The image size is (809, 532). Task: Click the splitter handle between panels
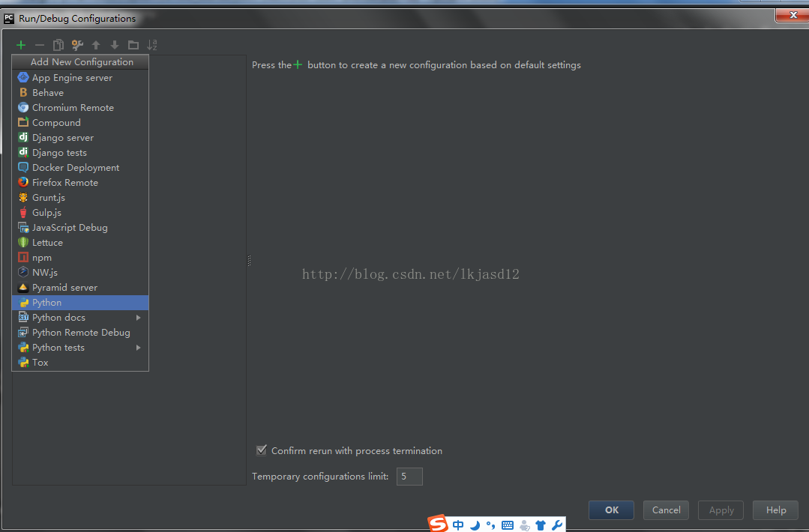(x=249, y=260)
